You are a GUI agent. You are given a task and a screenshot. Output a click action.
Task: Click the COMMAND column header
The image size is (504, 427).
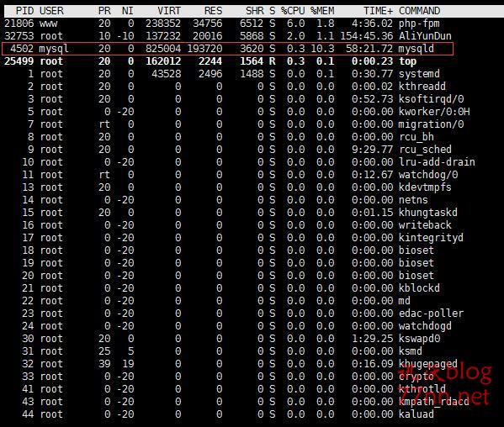pyautogui.click(x=420, y=11)
